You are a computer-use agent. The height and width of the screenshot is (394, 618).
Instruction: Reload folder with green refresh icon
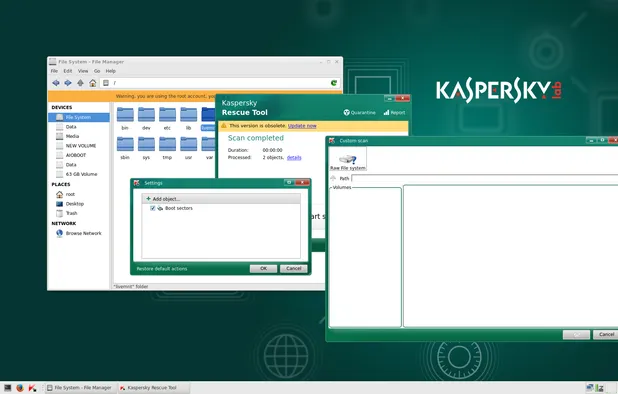(334, 83)
